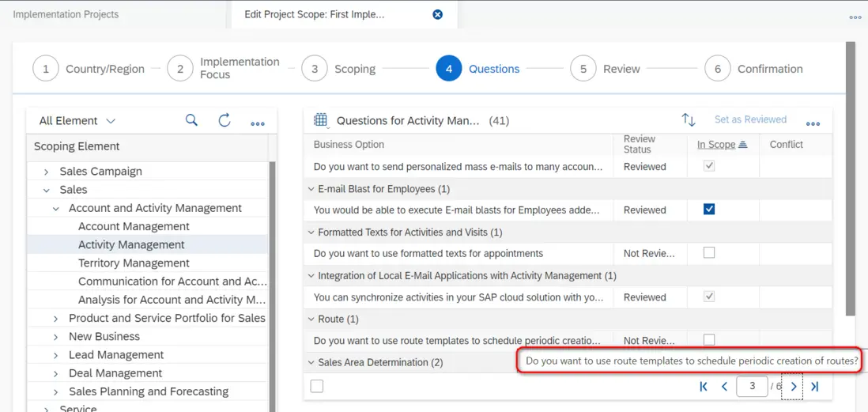
Task: Expand the Lead Management tree node
Action: click(56, 355)
